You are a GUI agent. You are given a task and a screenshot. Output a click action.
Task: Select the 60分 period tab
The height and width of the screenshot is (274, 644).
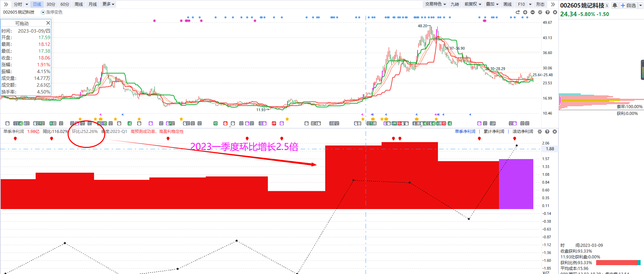point(65,4)
